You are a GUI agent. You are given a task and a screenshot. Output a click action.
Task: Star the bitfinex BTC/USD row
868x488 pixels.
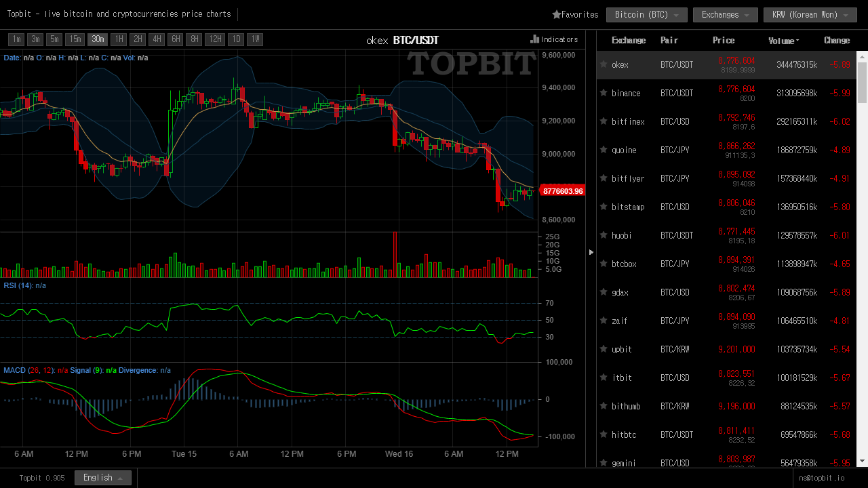pos(603,121)
